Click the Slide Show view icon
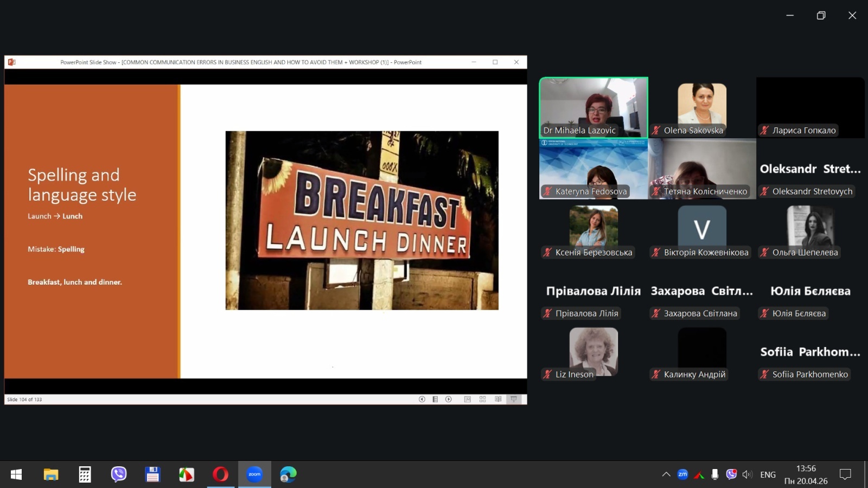Screen dimensions: 868x488 pos(513,399)
